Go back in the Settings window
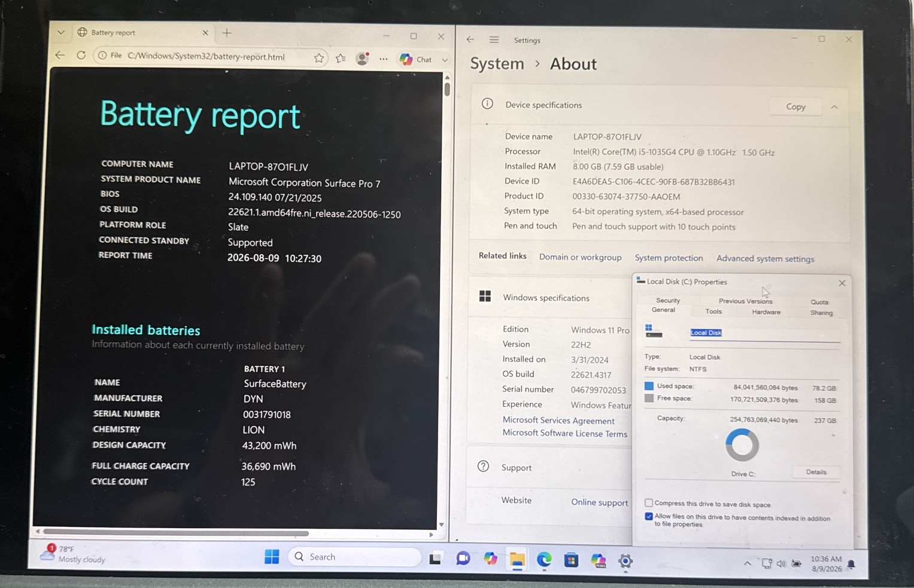 (x=470, y=39)
